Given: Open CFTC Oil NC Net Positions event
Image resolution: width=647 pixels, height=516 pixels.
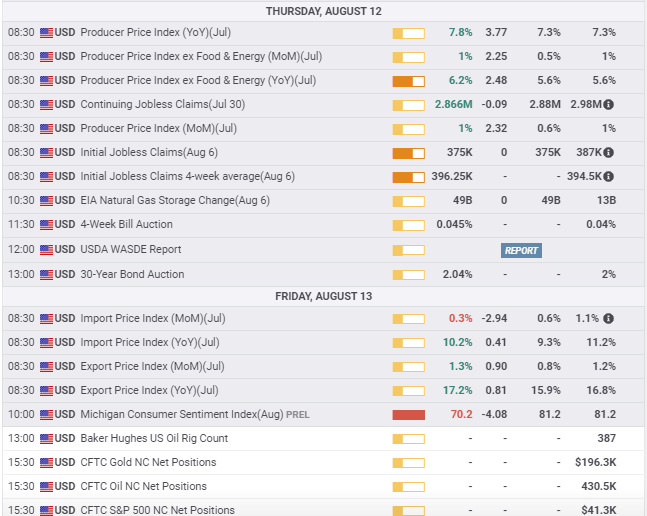Looking at the screenshot, I should point(143,487).
